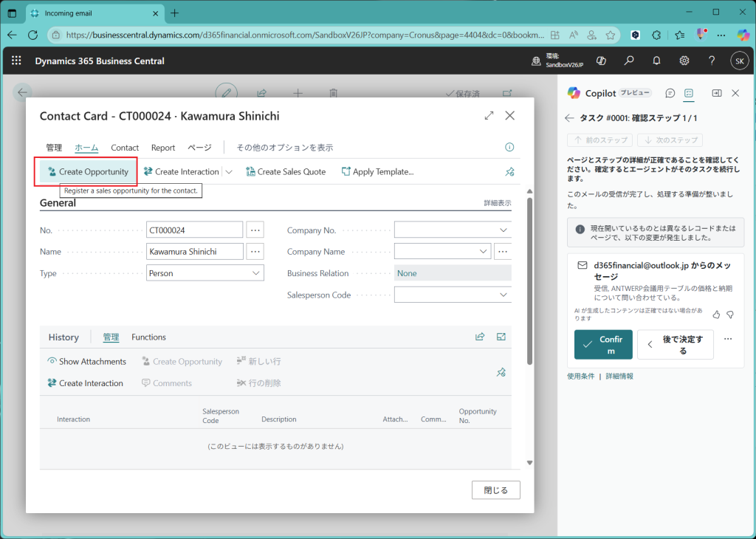
Task: Click the Description column header
Action: coord(278,419)
